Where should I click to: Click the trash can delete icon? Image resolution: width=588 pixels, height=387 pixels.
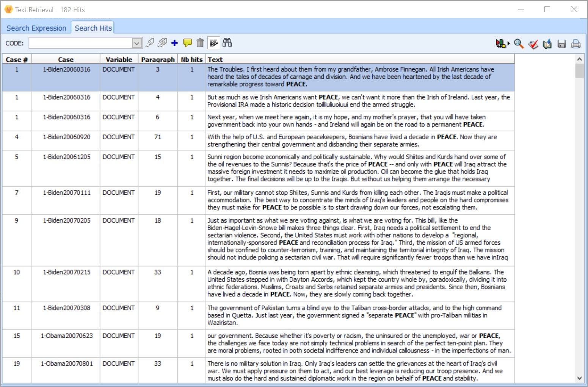200,43
